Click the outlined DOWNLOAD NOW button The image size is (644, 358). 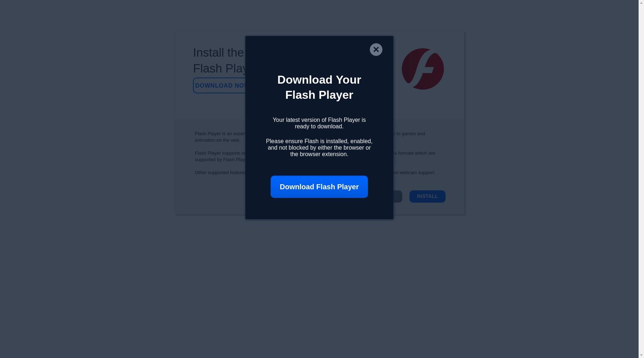tap(219, 85)
